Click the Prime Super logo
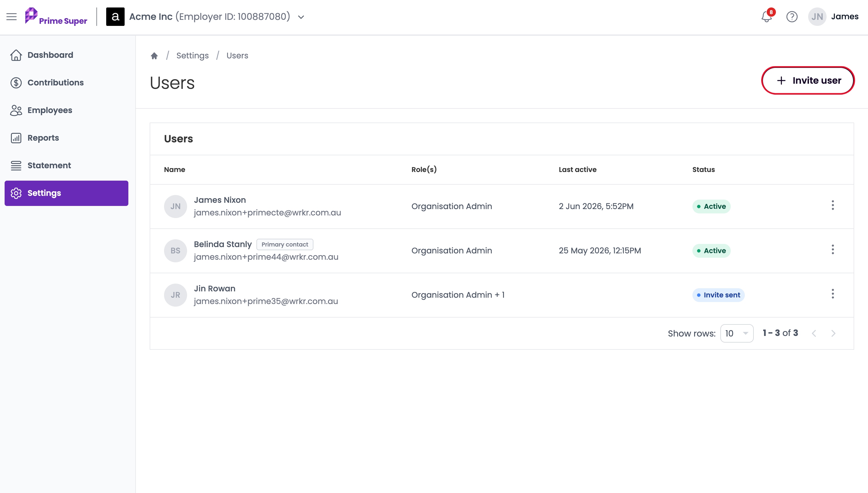Viewport: 868px width, 493px height. point(56,17)
